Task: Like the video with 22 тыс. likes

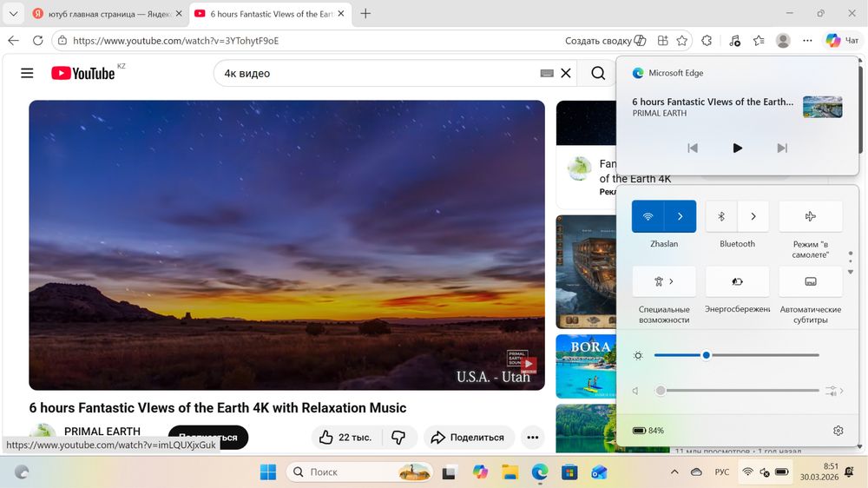Action: coord(345,437)
